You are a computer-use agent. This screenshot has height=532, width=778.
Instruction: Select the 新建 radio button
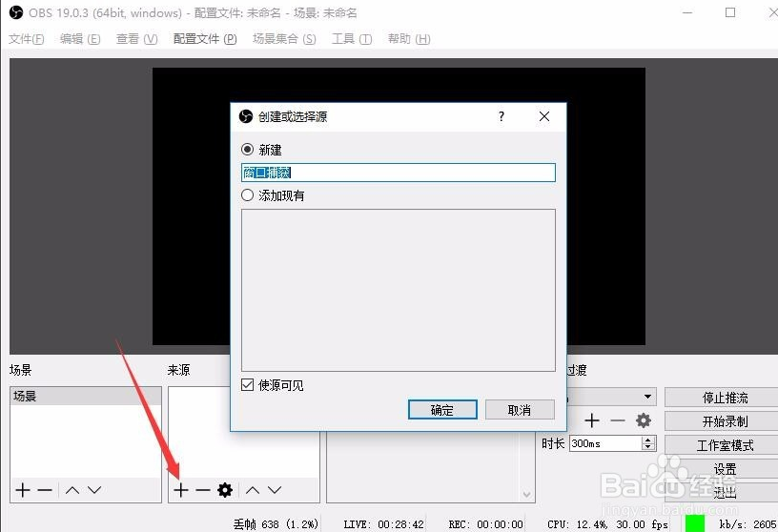pos(247,149)
